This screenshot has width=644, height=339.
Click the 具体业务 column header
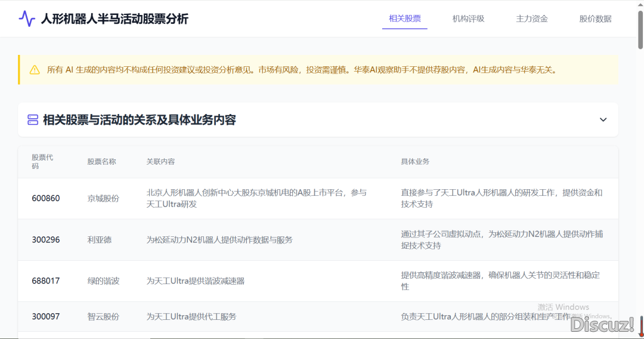tap(415, 162)
